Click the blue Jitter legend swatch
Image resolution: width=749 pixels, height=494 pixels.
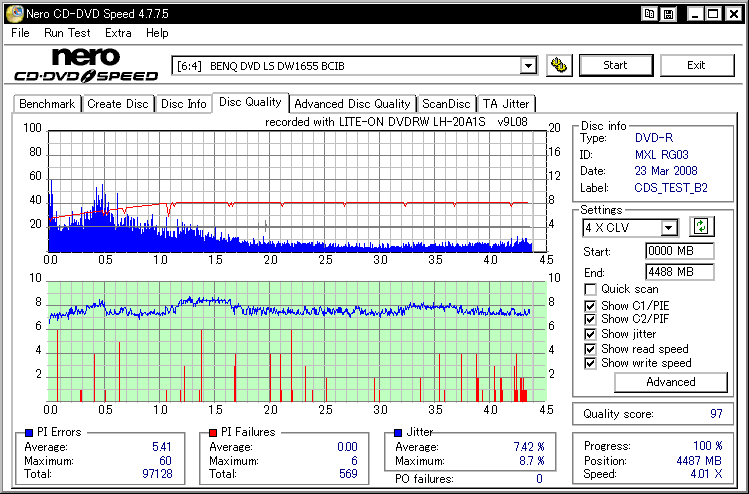coord(398,433)
